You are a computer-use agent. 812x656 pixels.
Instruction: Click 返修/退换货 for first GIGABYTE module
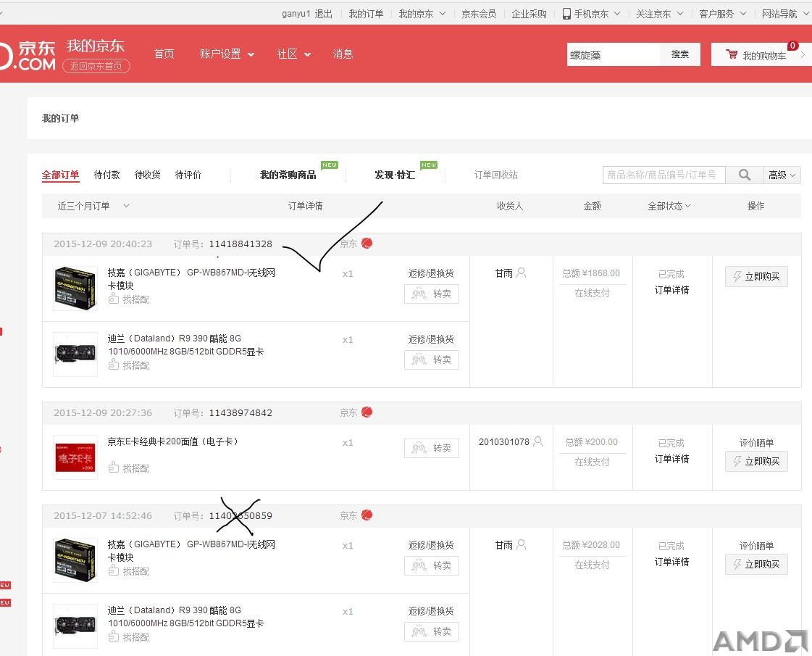click(x=431, y=273)
